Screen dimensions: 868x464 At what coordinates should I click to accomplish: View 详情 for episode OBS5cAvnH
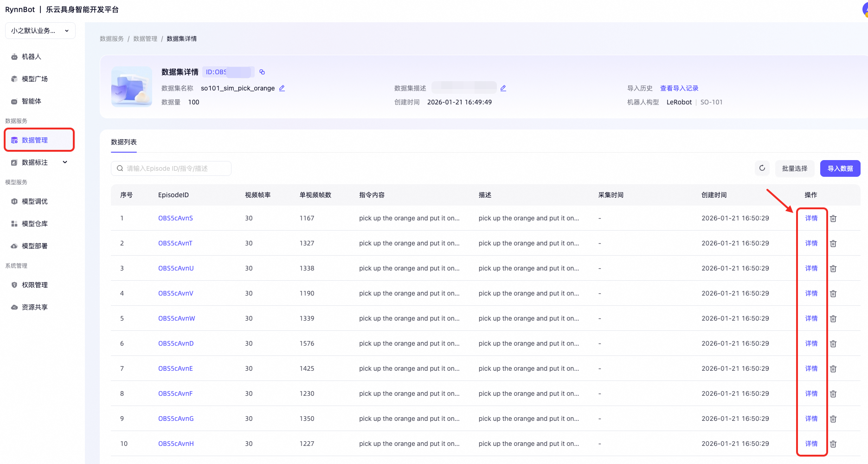tap(811, 444)
